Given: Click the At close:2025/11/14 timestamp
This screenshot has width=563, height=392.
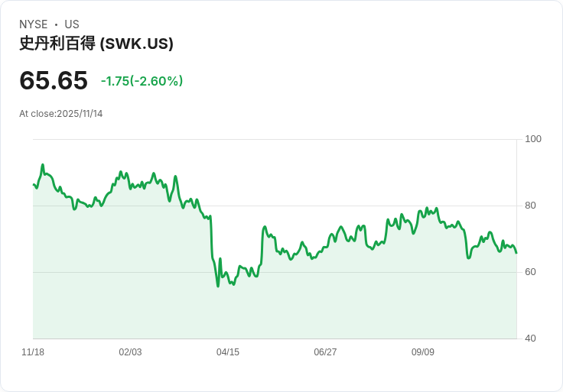Looking at the screenshot, I should (x=61, y=114).
